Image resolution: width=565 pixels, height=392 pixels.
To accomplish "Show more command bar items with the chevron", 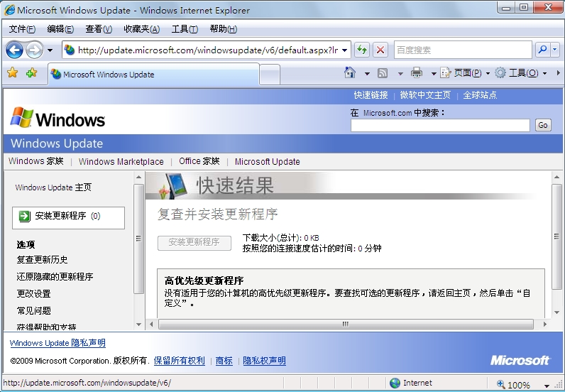I will click(558, 73).
